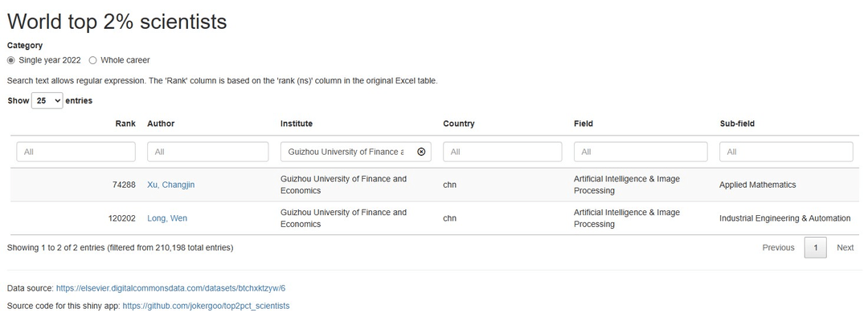Click the Author filter input

(x=208, y=152)
